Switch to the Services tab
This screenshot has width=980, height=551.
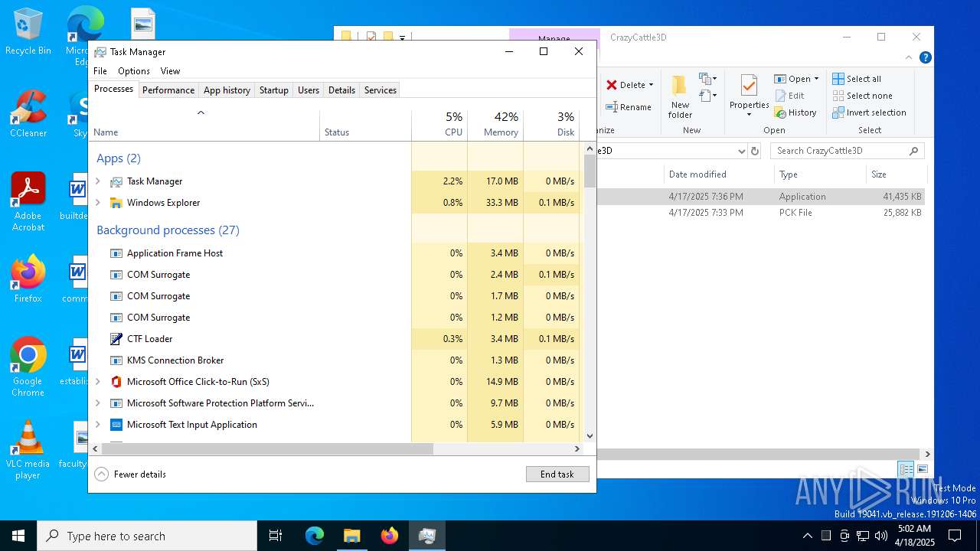click(x=381, y=90)
